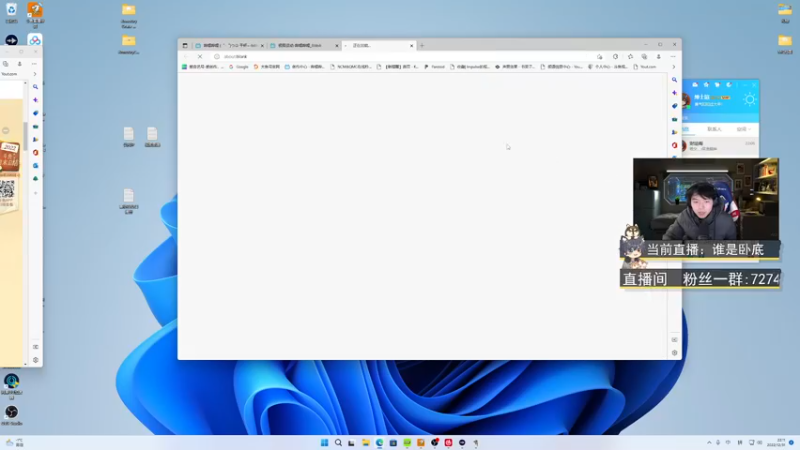The image size is (800, 450).
Task: Open Edge profile icon in toolbar
Action: click(659, 57)
